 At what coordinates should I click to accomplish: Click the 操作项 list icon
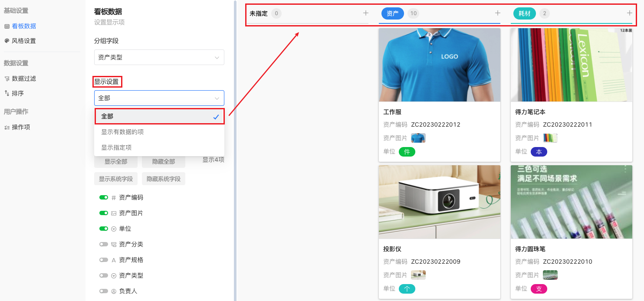coord(7,127)
